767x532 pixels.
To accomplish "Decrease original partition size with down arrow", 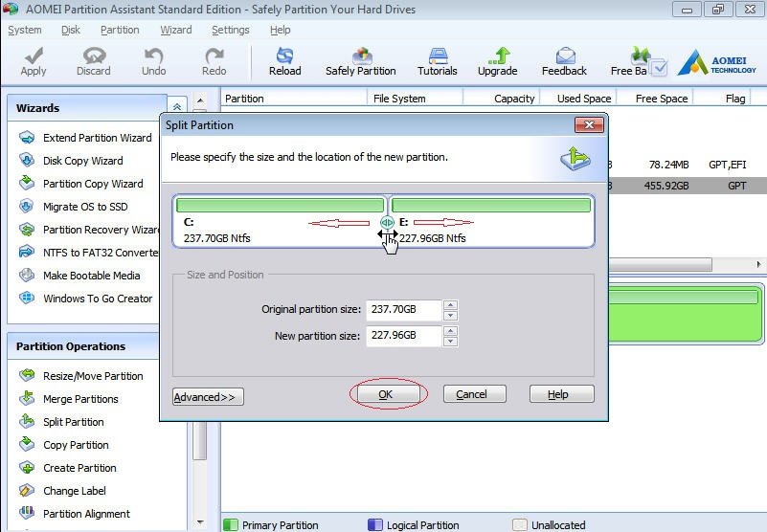I will pyautogui.click(x=450, y=316).
